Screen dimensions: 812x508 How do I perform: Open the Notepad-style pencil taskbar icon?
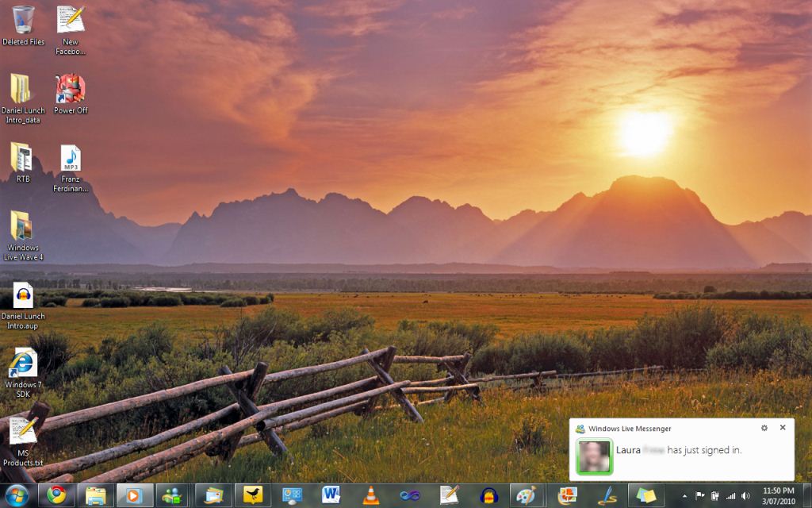(x=449, y=495)
